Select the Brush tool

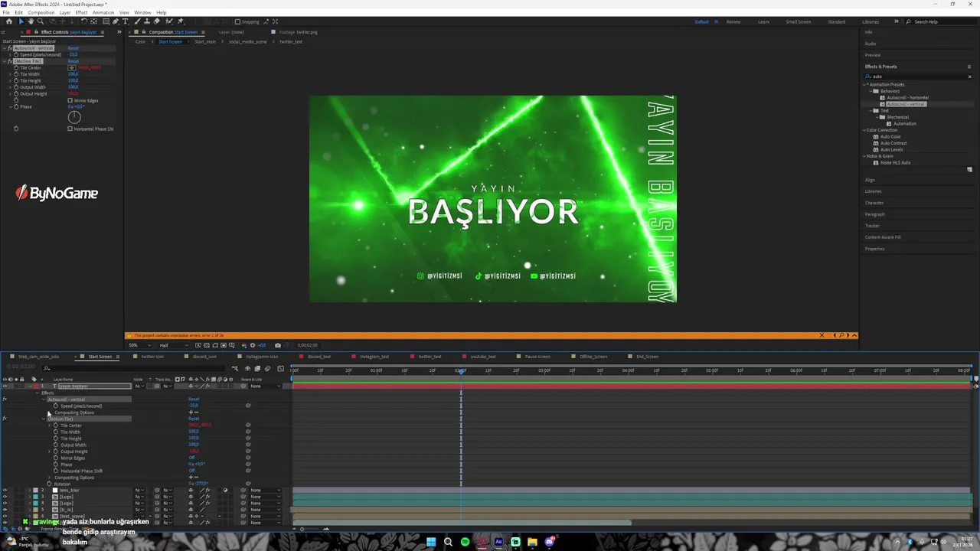(137, 21)
